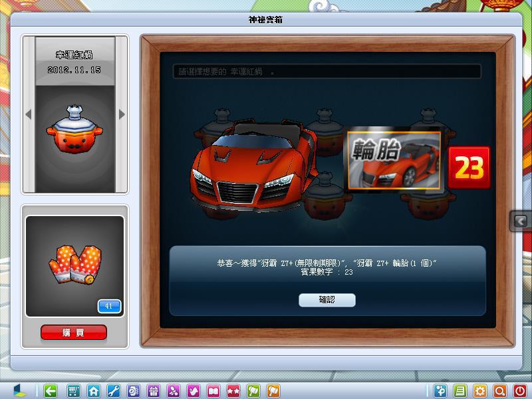This screenshot has width=532, height=399.
Task: Click the 輪胎 tire reward card
Action: 394,160
